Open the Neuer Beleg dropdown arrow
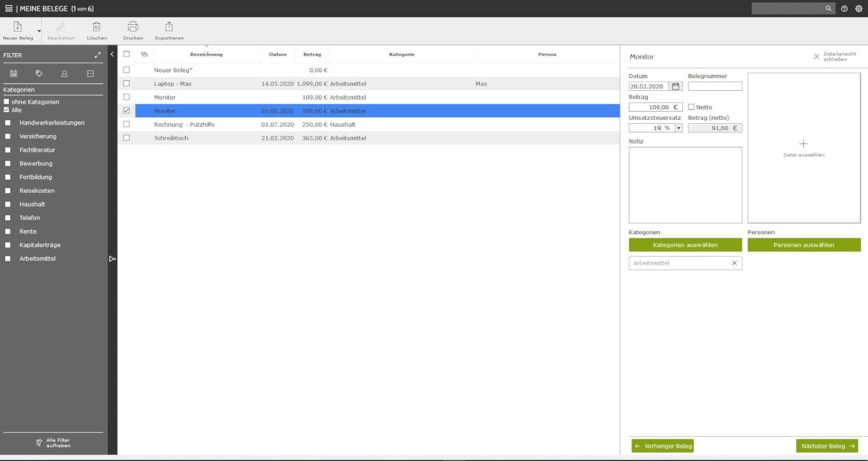This screenshot has width=868, height=461. [x=39, y=31]
